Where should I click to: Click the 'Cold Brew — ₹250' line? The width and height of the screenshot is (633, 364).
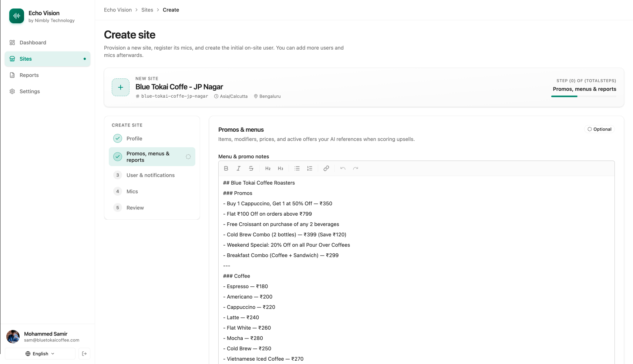[x=247, y=348]
